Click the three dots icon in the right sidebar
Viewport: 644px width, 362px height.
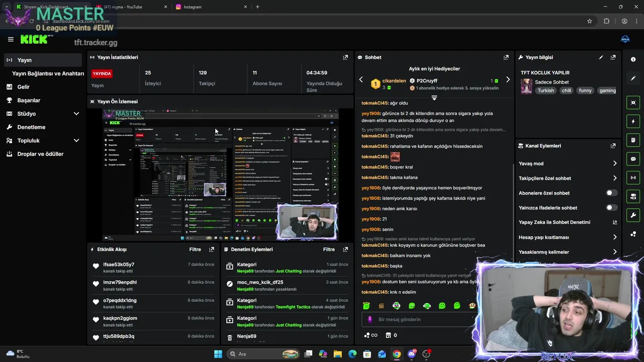(x=633, y=234)
